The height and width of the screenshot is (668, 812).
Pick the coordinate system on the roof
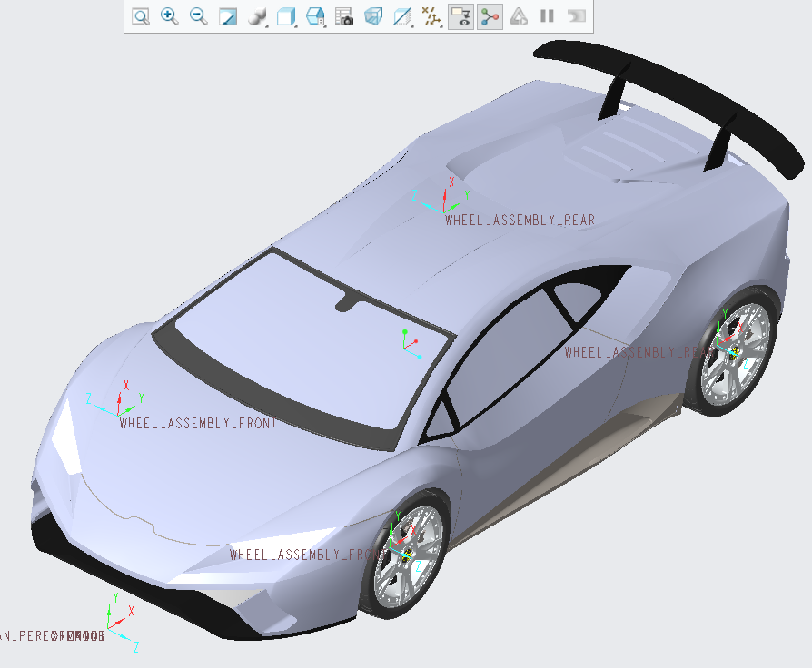[444, 211]
